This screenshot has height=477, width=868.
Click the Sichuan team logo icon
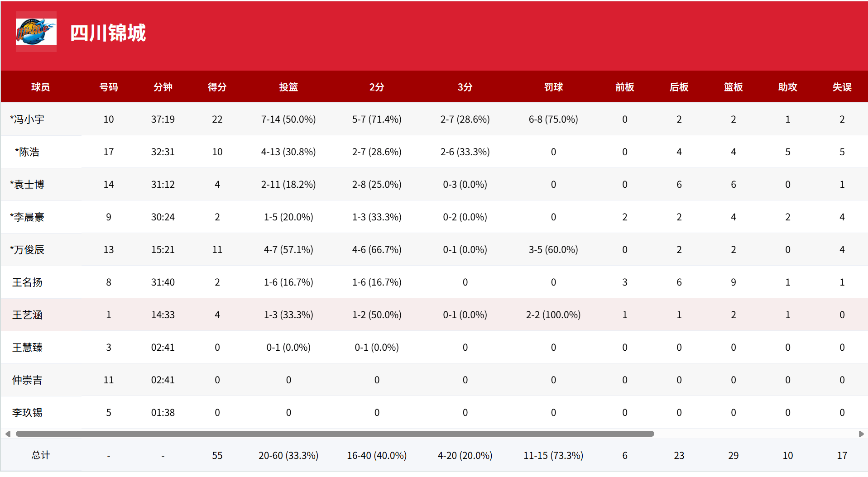click(x=36, y=32)
